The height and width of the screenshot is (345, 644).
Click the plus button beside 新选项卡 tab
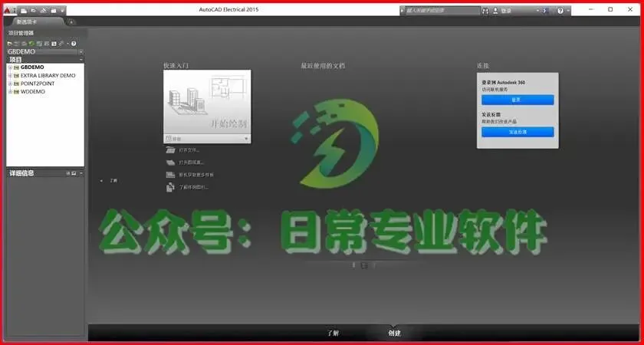pos(71,22)
